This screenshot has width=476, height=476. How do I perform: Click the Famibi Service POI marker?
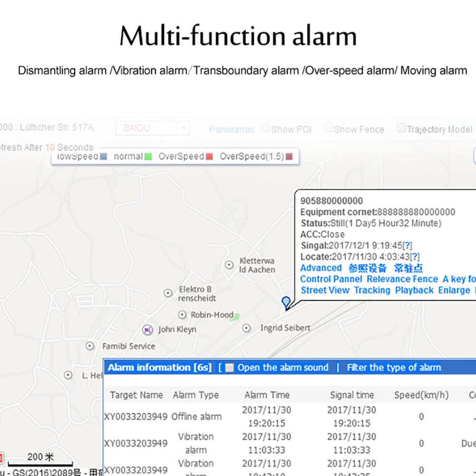tap(89, 346)
